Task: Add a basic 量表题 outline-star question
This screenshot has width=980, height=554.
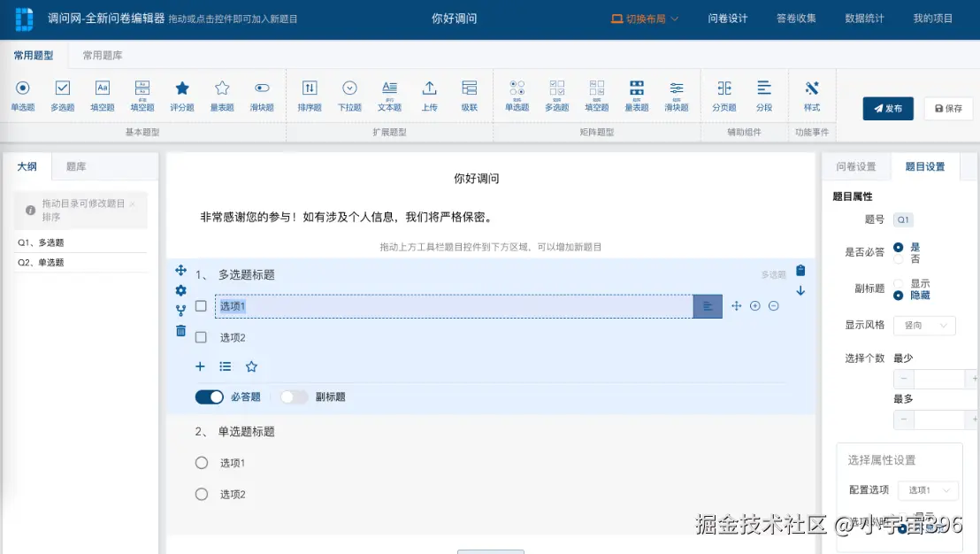Action: pos(222,96)
